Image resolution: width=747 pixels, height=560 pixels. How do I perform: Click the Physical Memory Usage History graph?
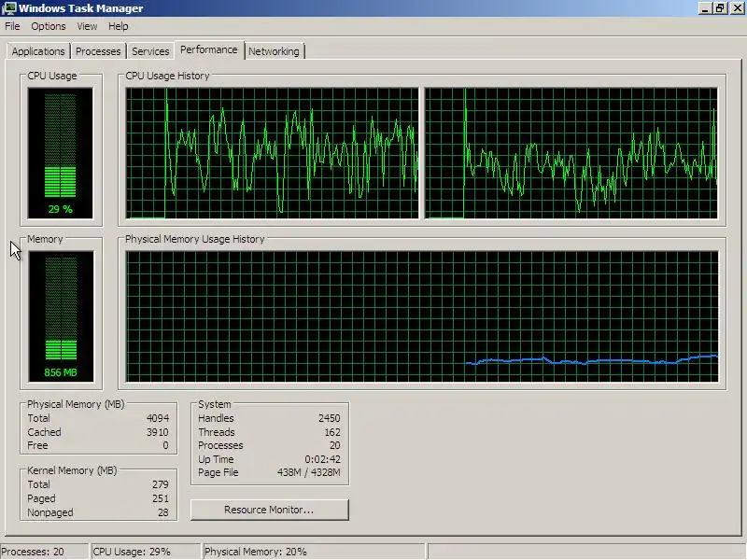coord(422,316)
